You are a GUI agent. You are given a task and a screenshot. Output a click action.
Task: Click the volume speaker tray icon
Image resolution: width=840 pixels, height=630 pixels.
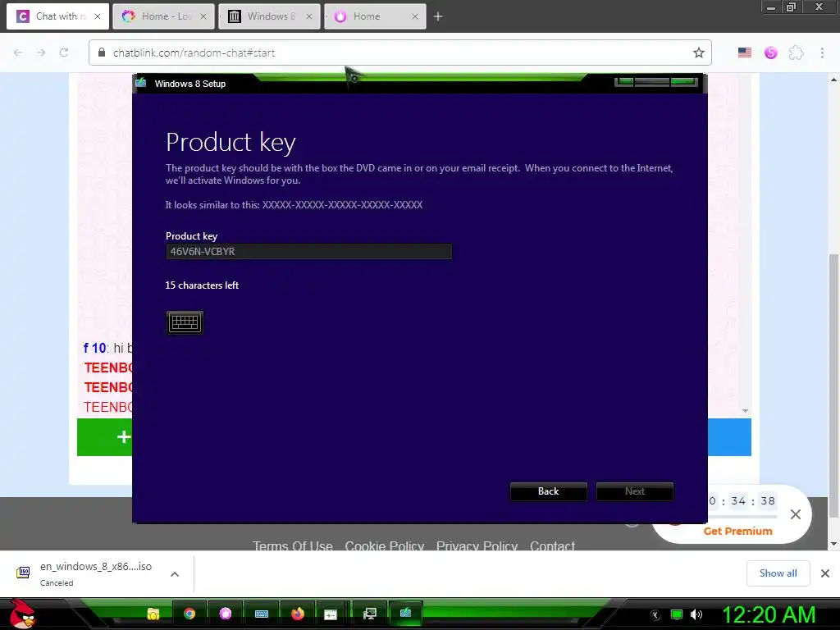(x=696, y=614)
